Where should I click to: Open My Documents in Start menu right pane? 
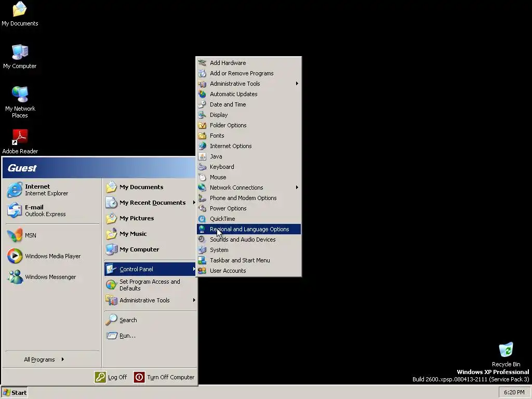pyautogui.click(x=150, y=187)
